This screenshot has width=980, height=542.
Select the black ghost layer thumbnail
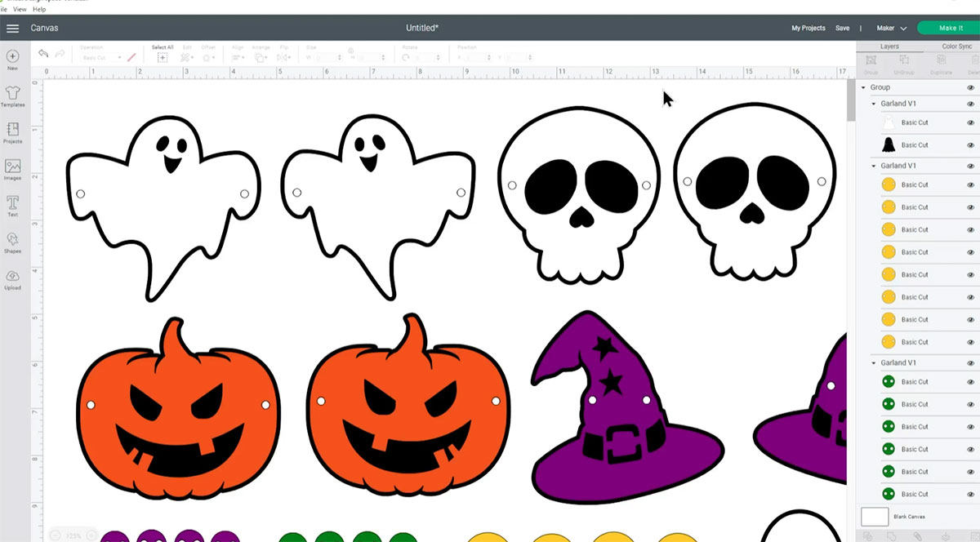click(x=889, y=145)
